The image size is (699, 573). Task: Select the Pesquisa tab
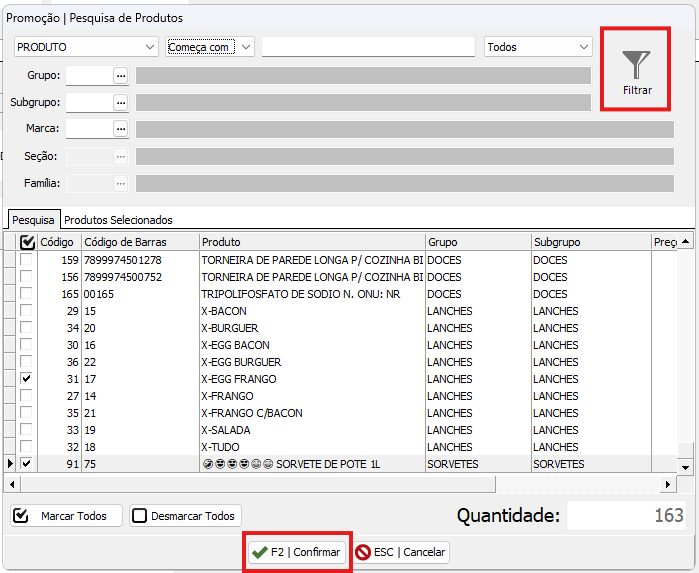coord(33,220)
